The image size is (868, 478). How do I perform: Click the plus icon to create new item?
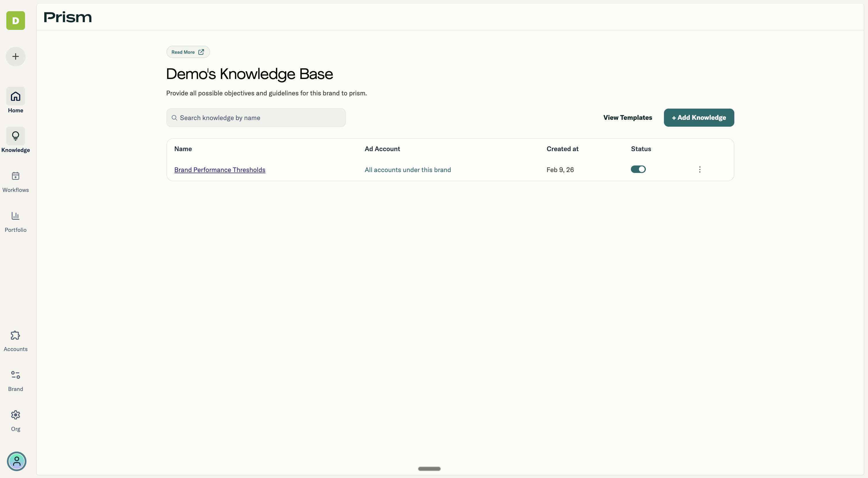tap(15, 57)
